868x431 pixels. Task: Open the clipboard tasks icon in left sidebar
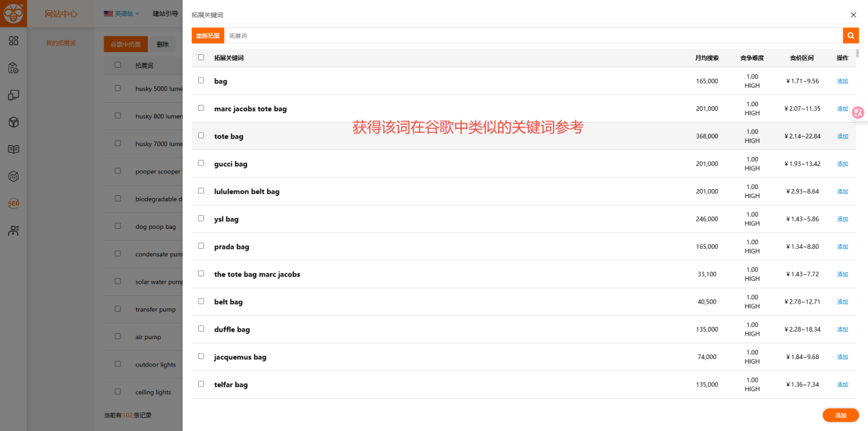click(14, 68)
